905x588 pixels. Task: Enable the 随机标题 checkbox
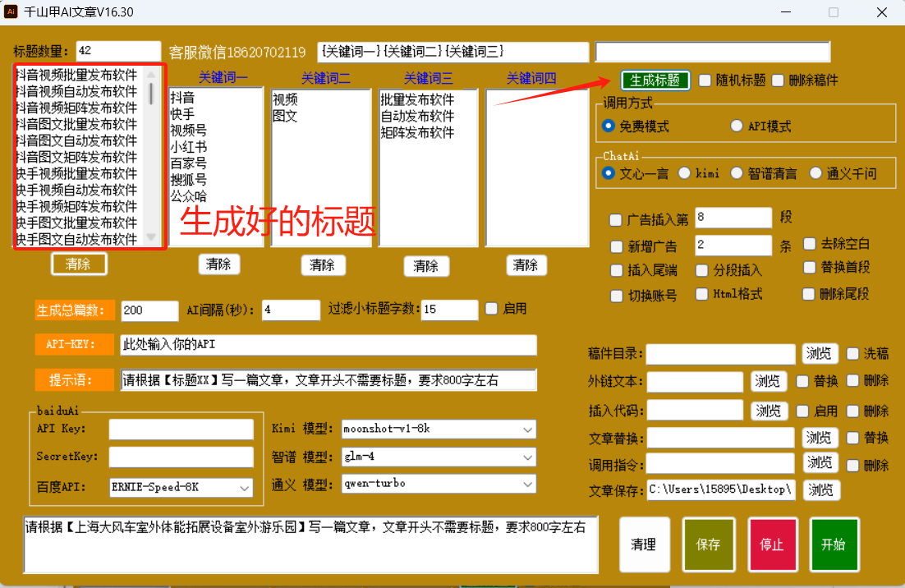pyautogui.click(x=705, y=80)
